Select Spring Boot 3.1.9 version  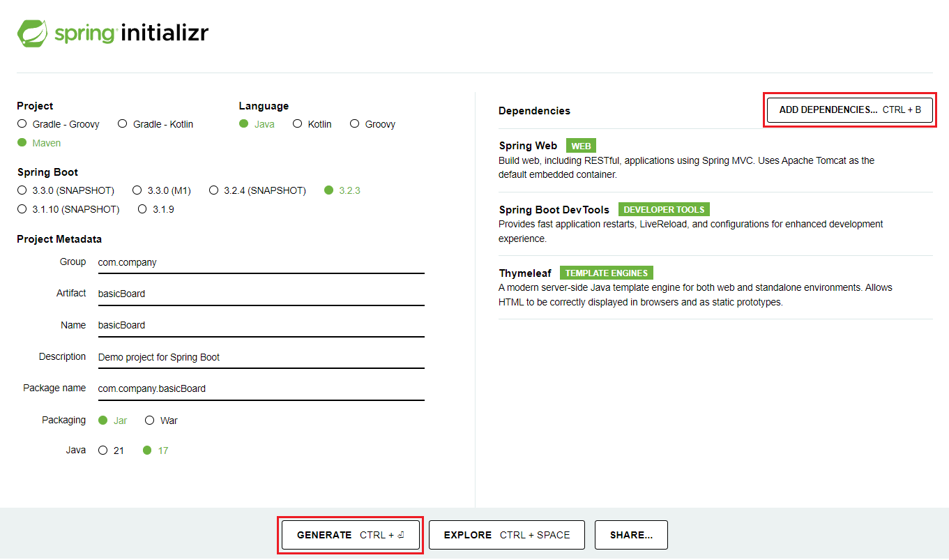point(155,209)
